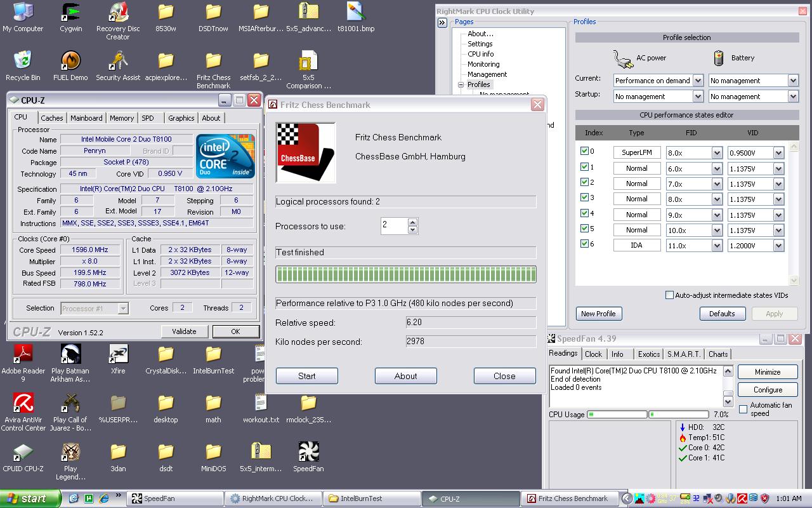Viewport: 812px width, 508px height.
Task: Enable Automatic fan speed in SpeedFan
Action: click(743, 410)
